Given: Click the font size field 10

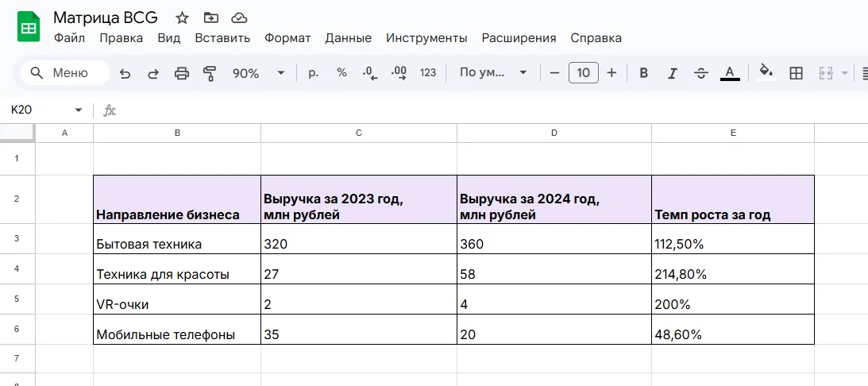Looking at the screenshot, I should point(584,73).
